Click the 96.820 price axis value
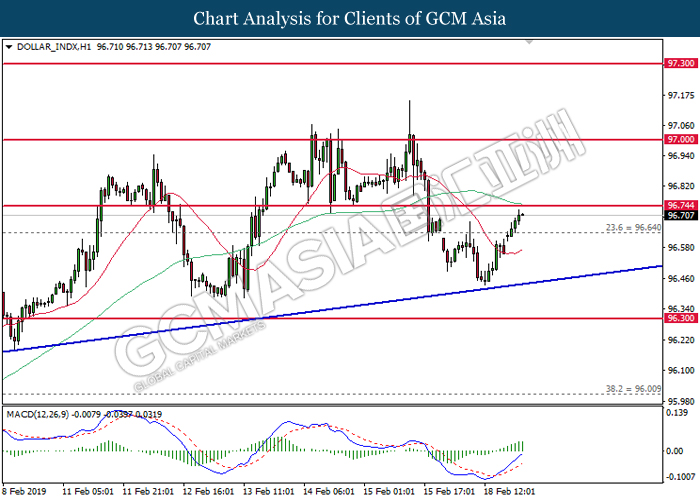700x500 pixels. 681,186
